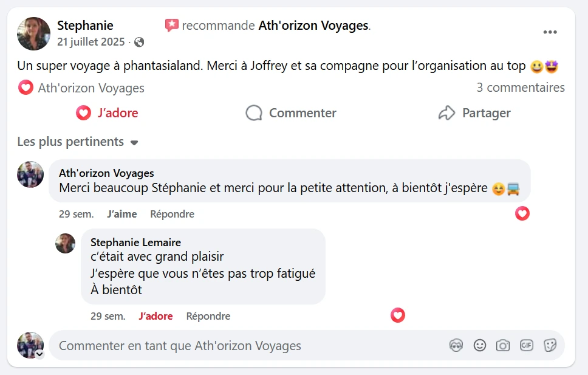Add a GIF to the comment
Screen dimensions: 588x375
(x=527, y=346)
